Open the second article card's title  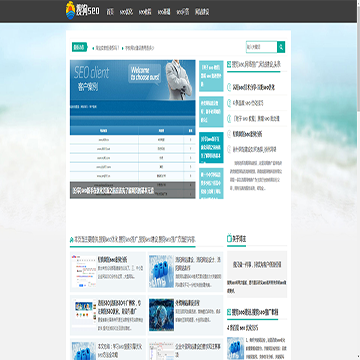(x=198, y=263)
